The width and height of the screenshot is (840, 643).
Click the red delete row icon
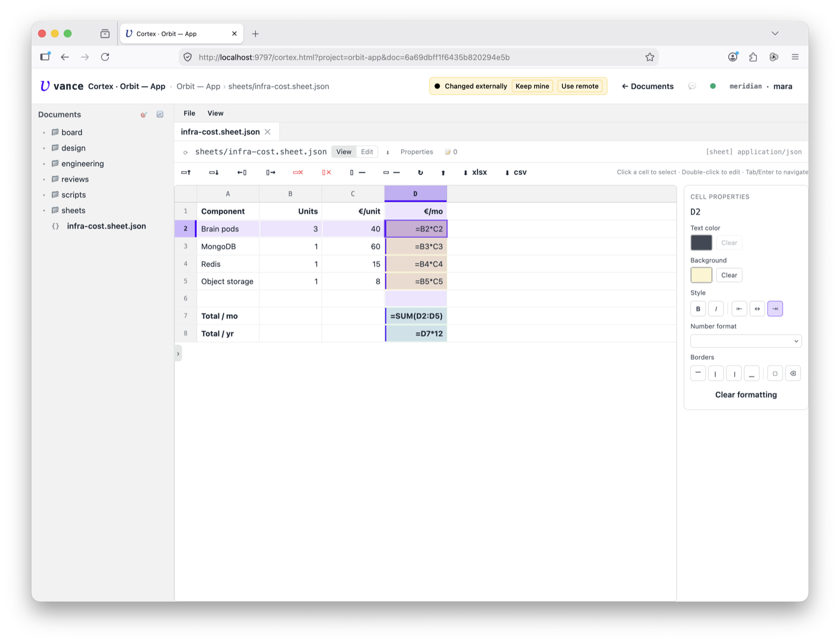[x=298, y=172]
